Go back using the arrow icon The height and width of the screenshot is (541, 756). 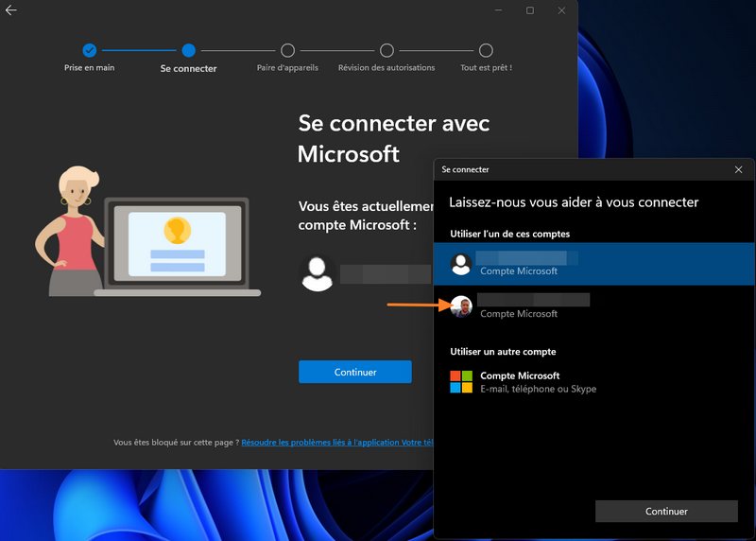point(10,10)
